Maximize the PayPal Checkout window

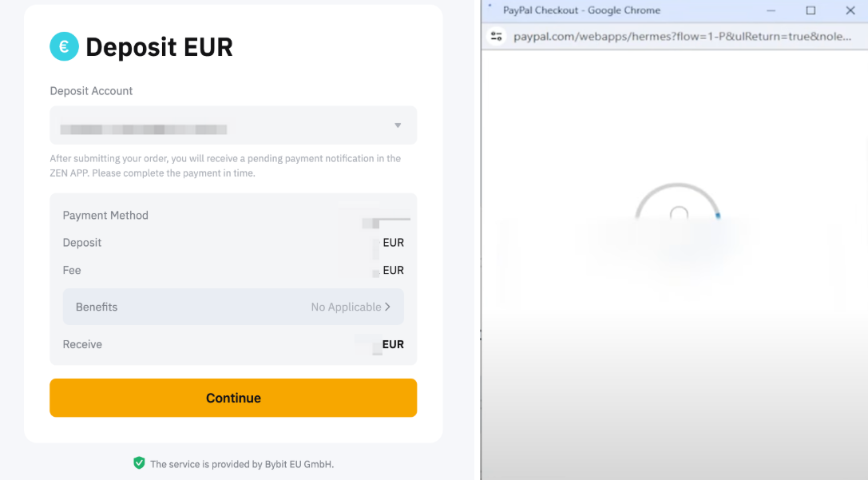811,10
